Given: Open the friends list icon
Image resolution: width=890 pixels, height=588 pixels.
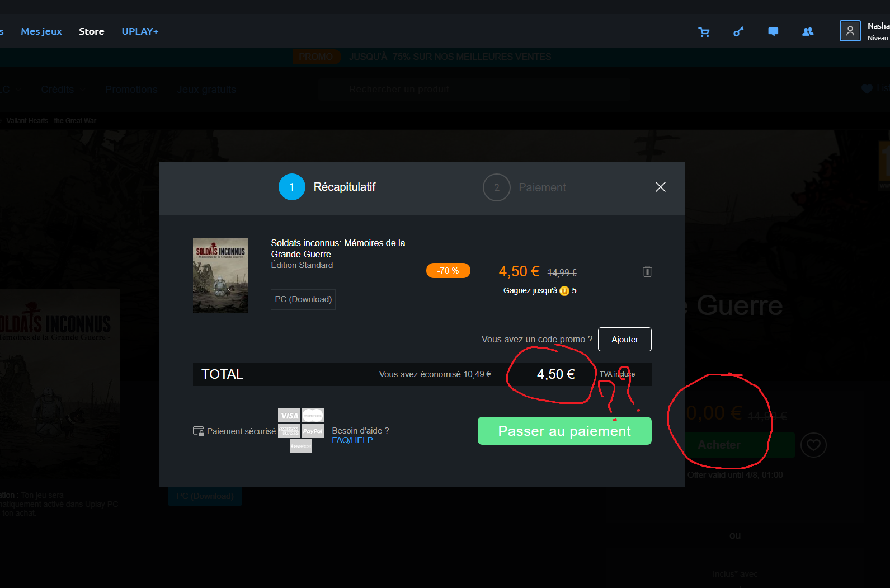Looking at the screenshot, I should pyautogui.click(x=808, y=32).
